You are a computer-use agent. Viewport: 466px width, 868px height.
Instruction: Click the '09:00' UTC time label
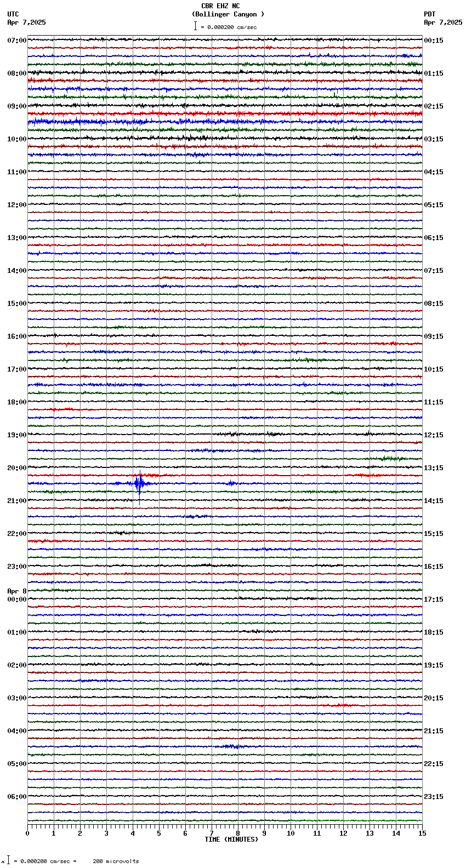[x=17, y=106]
